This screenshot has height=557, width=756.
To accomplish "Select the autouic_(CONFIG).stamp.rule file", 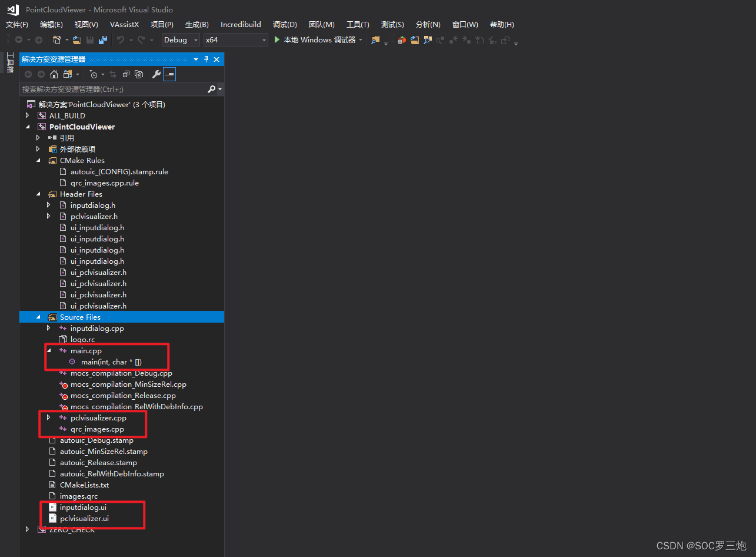I will click(x=119, y=171).
